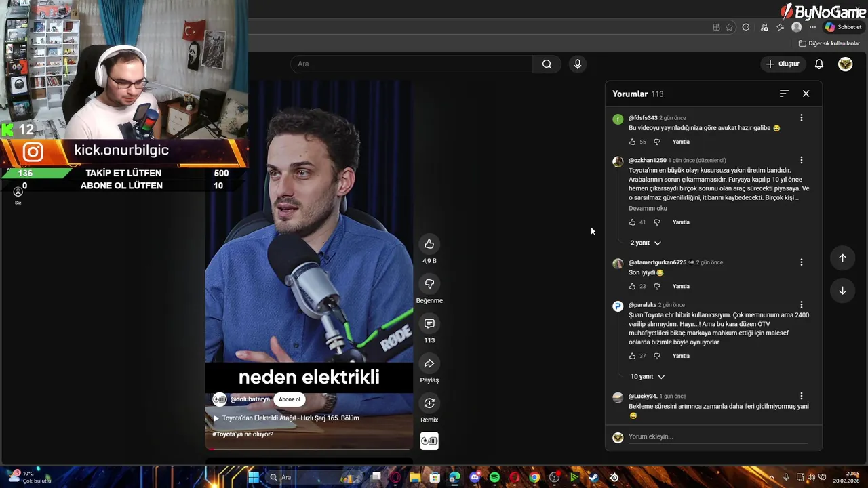Seek on the Short's progress bar
The image size is (868, 488).
pyautogui.click(x=309, y=449)
